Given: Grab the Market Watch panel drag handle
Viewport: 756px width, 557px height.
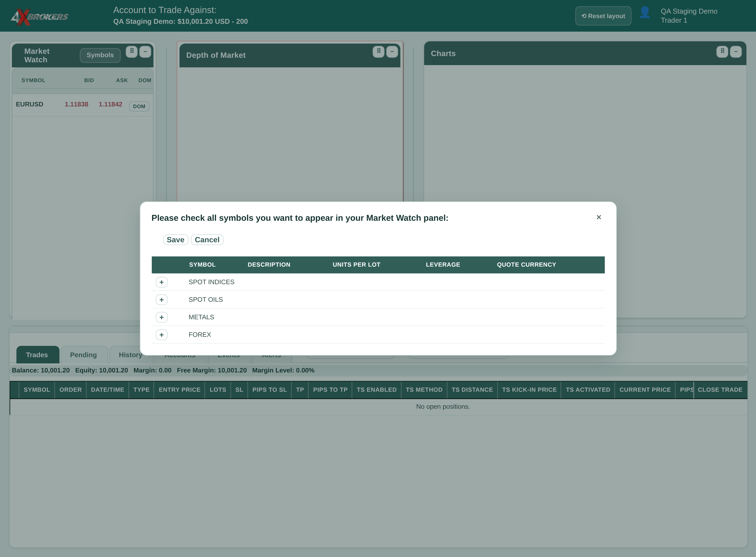Looking at the screenshot, I should coord(132,51).
